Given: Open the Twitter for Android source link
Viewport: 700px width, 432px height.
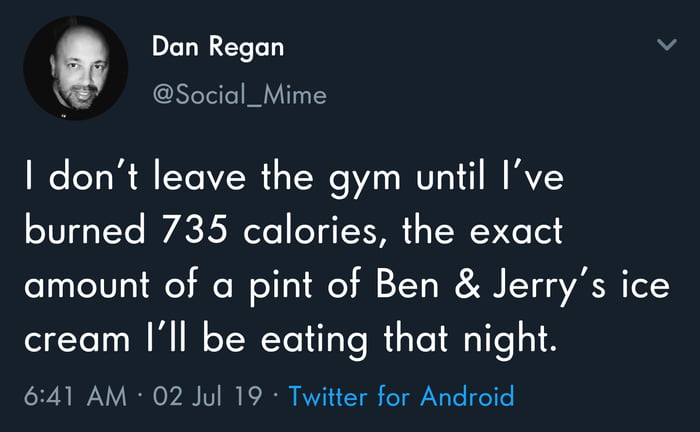Looking at the screenshot, I should [401, 397].
